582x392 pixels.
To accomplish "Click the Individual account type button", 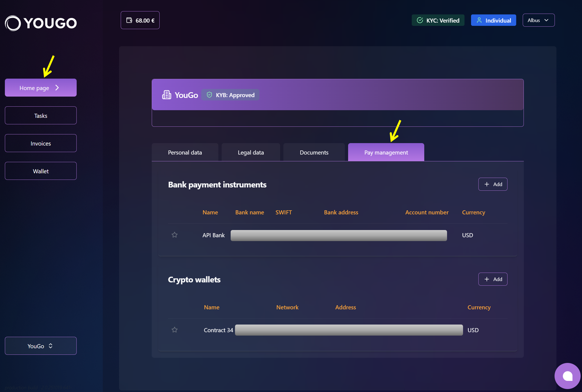I will click(493, 20).
